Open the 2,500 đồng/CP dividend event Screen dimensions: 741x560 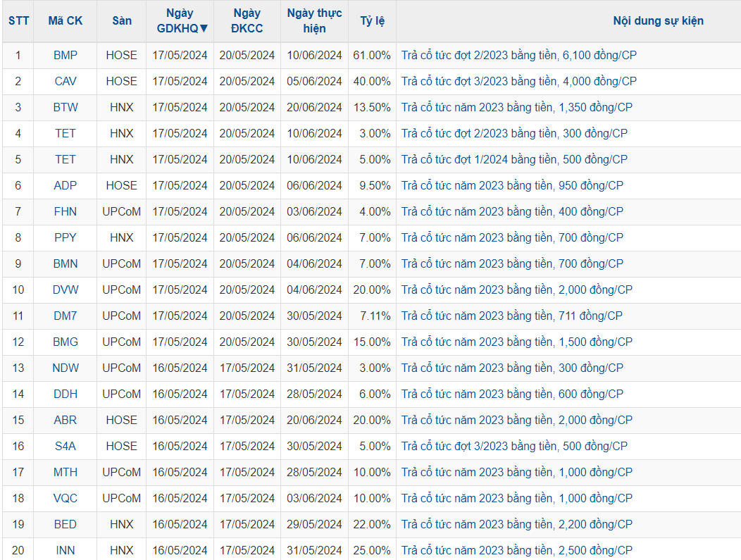[x=516, y=550]
